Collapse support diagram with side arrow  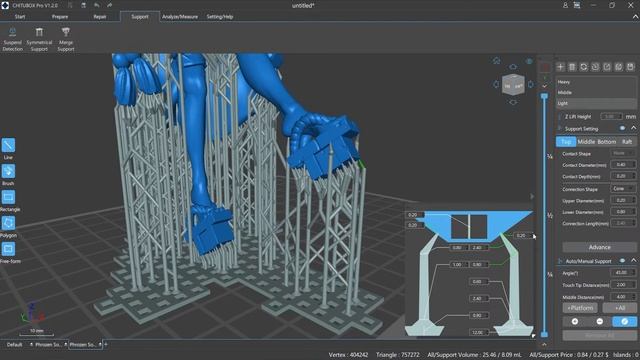click(x=532, y=196)
